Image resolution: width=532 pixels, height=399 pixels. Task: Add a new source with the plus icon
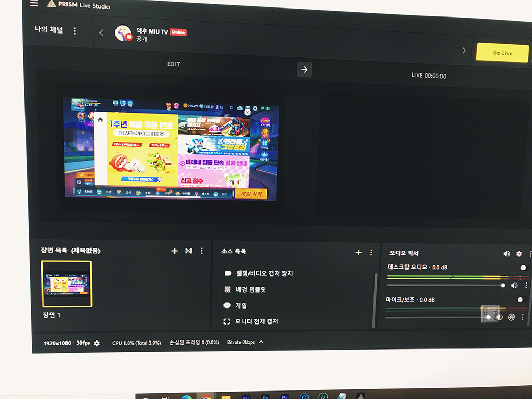358,252
